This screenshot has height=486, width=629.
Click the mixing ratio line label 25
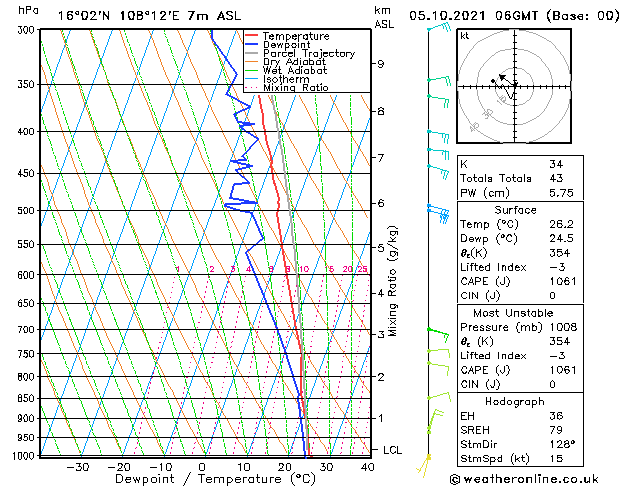tap(362, 269)
